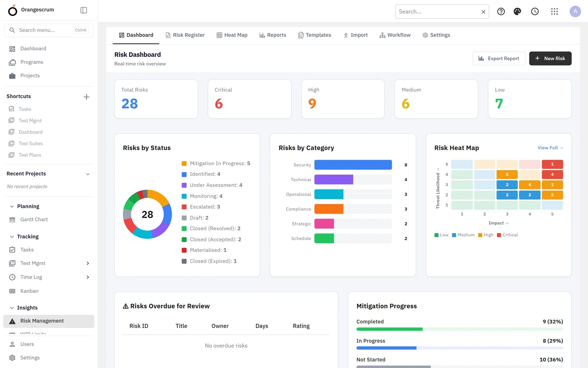Switch to the Import tab
588x368 pixels.
pyautogui.click(x=356, y=35)
